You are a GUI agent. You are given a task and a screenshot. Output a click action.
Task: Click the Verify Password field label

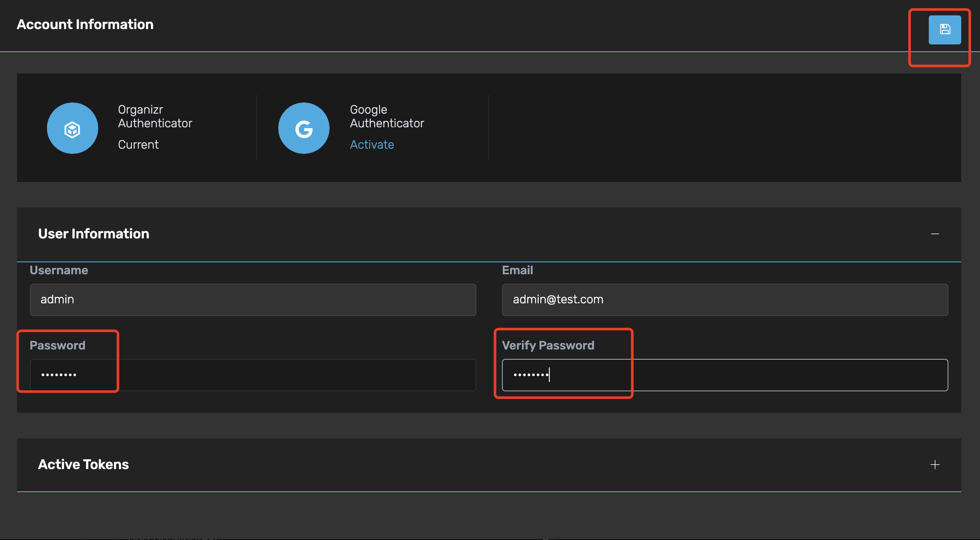click(x=548, y=346)
